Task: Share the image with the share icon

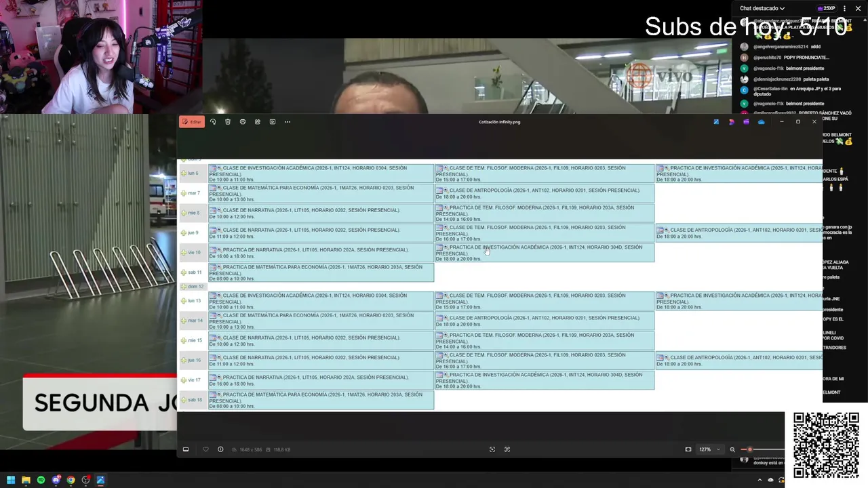Action: 258,122
